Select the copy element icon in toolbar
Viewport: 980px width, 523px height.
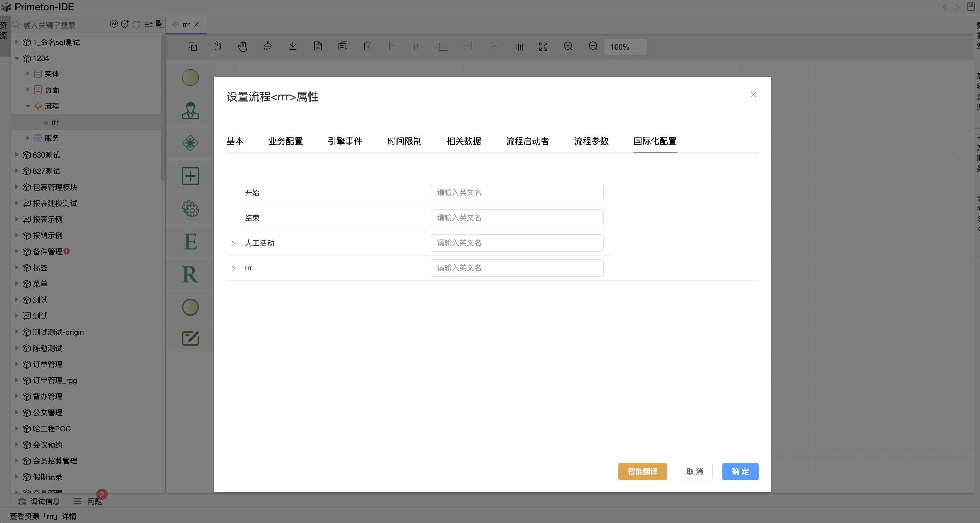pos(193,46)
